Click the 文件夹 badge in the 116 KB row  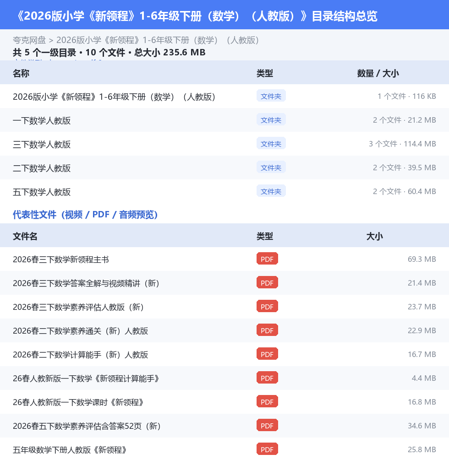(x=271, y=96)
